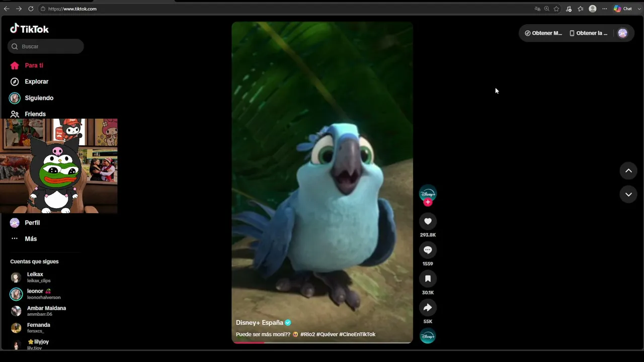Screen dimensions: 644x362
Task: Click Fernanda profile picture
Action: click(16, 328)
